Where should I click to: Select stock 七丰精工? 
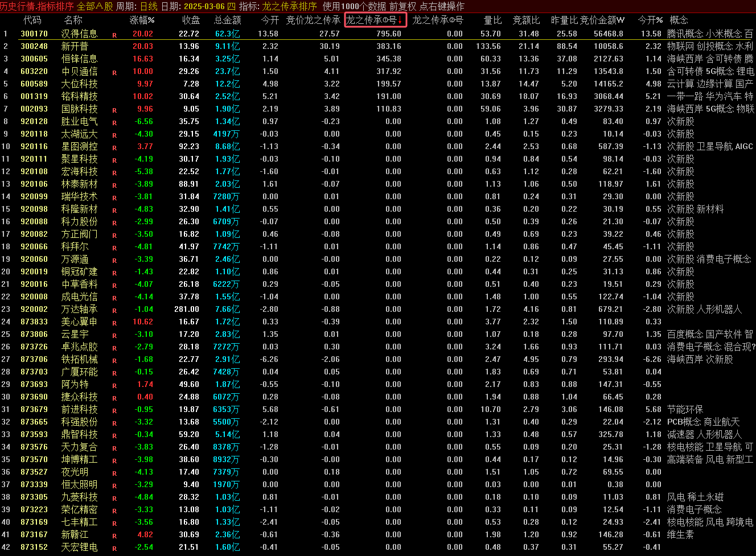pyautogui.click(x=79, y=522)
